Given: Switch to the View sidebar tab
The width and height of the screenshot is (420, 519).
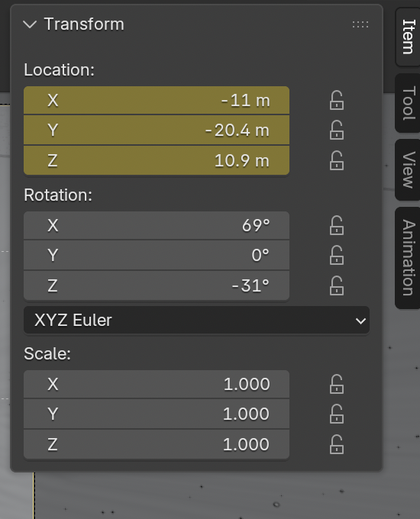Looking at the screenshot, I should [x=408, y=169].
